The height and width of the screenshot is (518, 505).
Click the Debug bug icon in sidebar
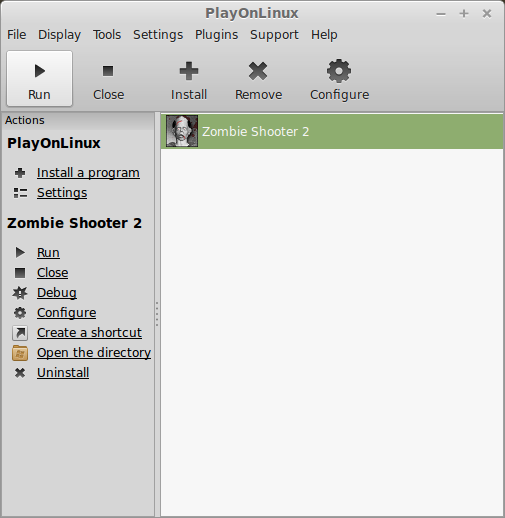click(20, 293)
